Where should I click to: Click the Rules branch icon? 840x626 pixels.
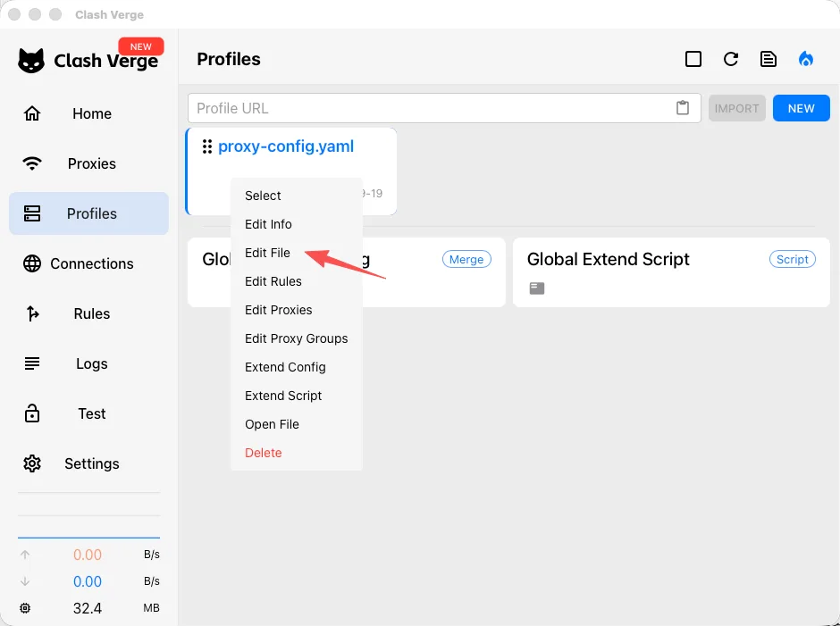[x=32, y=313]
